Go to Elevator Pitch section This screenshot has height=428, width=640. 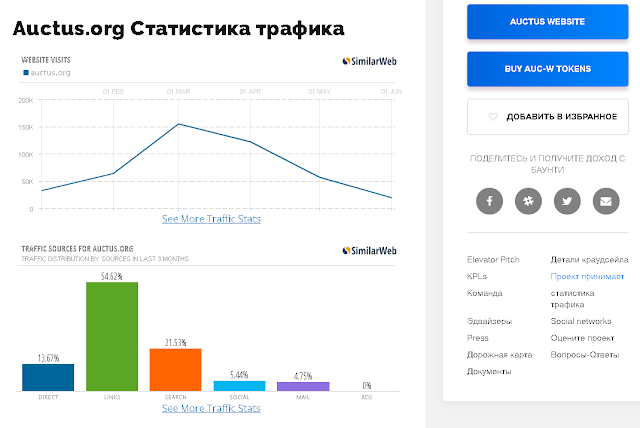[493, 259]
